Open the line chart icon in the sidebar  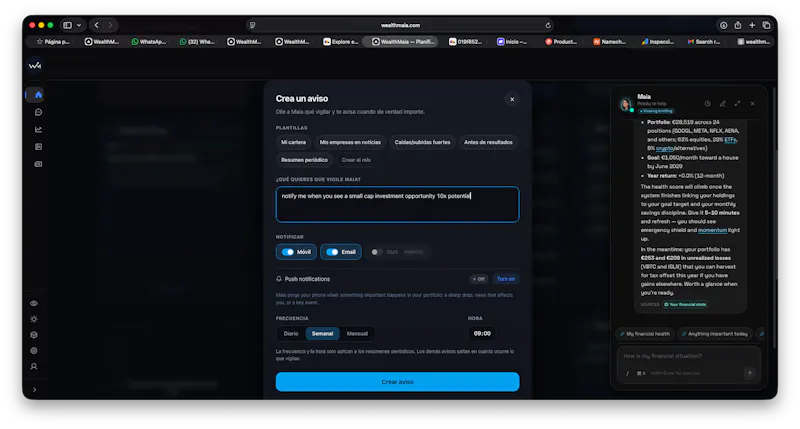38,130
